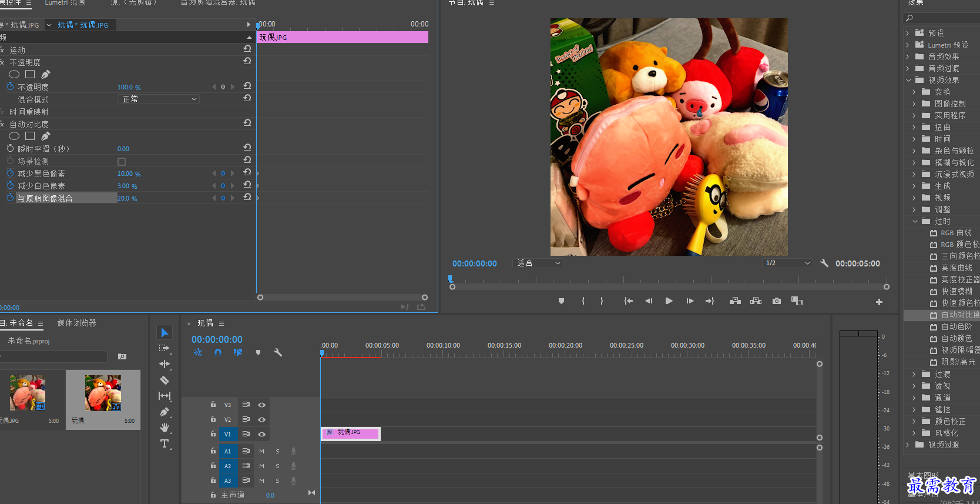The width and height of the screenshot is (980, 504).
Task: Click Mark Out bracket button
Action: point(602,301)
